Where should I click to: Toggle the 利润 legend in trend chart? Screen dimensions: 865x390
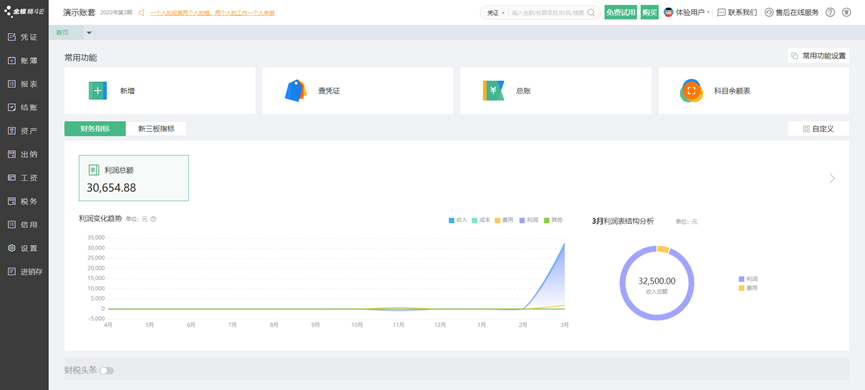click(528, 220)
